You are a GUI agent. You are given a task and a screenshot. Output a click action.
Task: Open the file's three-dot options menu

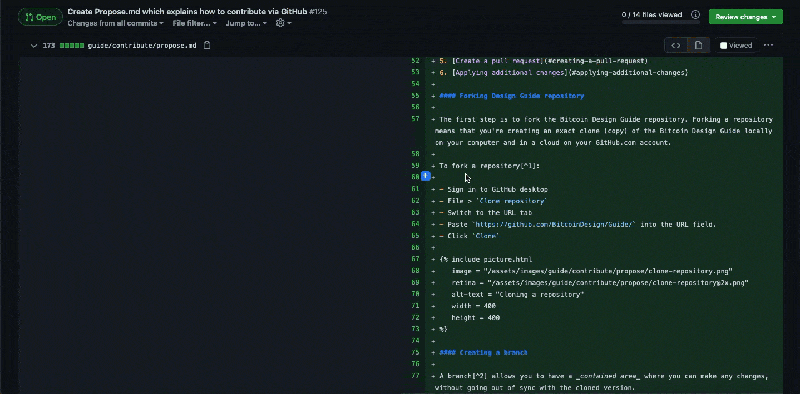[x=768, y=45]
